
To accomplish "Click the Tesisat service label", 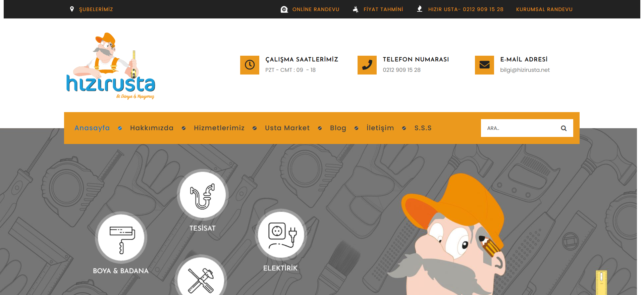I will (202, 228).
